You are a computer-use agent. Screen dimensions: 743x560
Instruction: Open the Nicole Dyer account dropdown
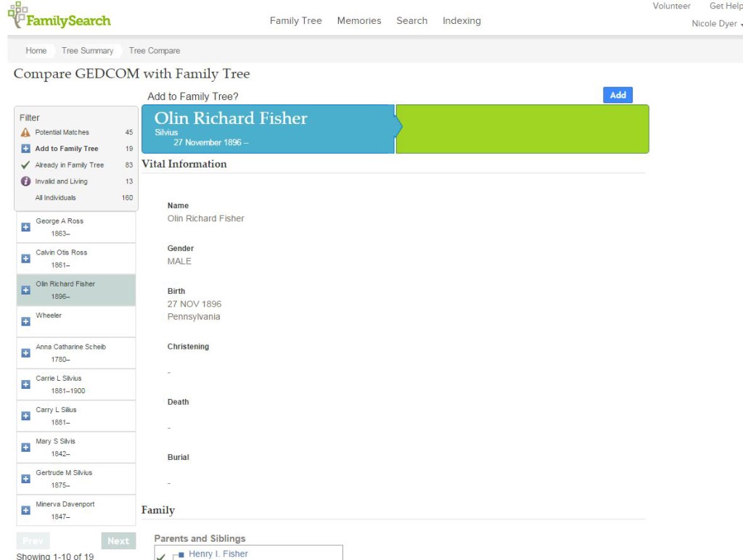tap(715, 24)
